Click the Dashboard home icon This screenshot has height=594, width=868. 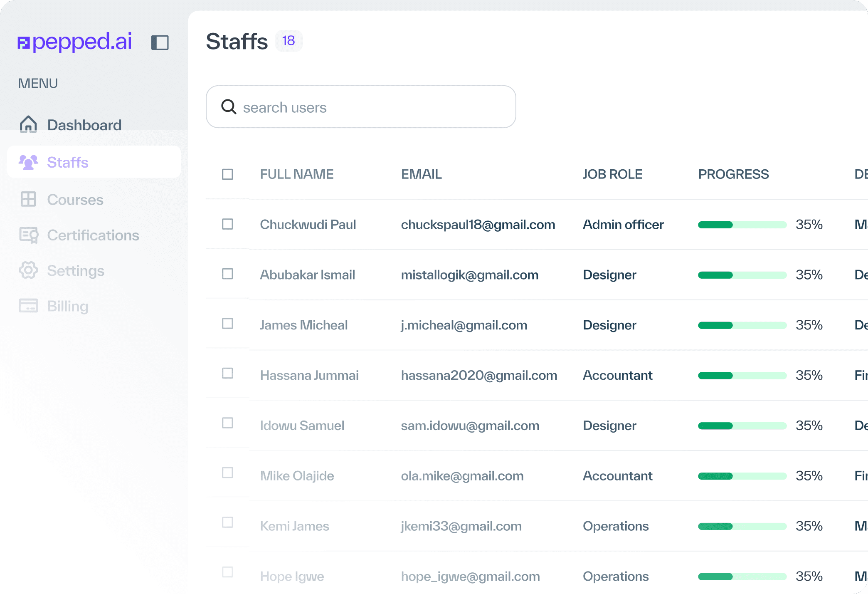[x=28, y=124]
